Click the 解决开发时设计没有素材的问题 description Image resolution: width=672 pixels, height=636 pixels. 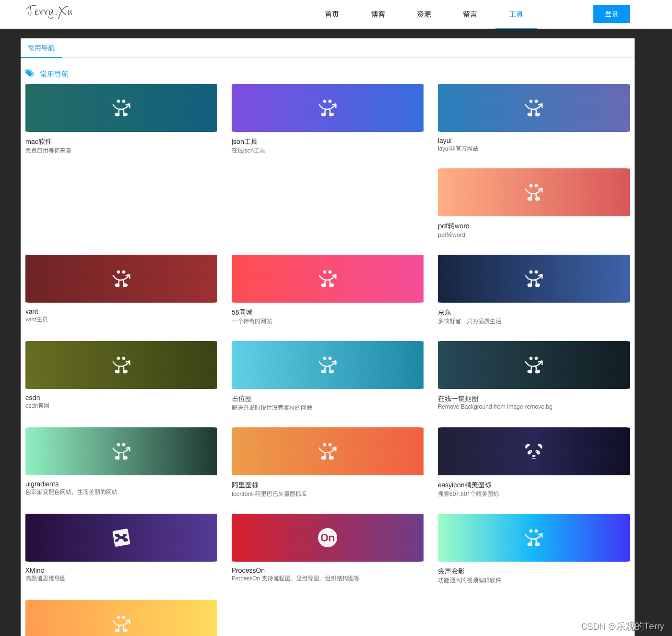(x=272, y=408)
